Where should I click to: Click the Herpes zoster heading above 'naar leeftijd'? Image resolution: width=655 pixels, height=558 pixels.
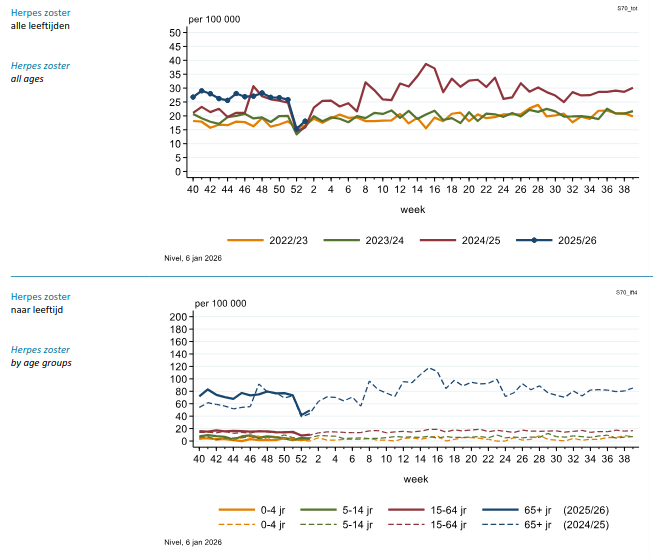39,297
